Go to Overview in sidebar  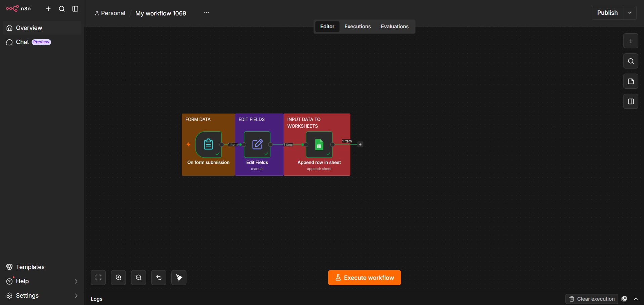tap(42, 28)
